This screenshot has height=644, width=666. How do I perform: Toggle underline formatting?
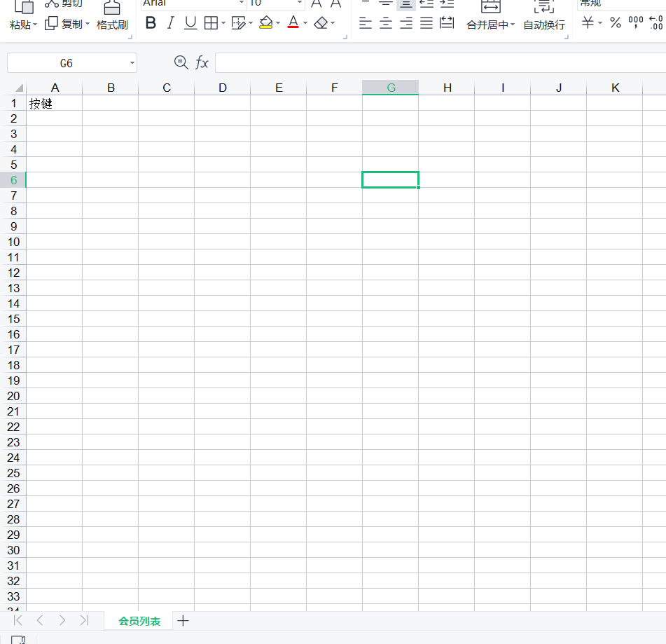(x=190, y=23)
